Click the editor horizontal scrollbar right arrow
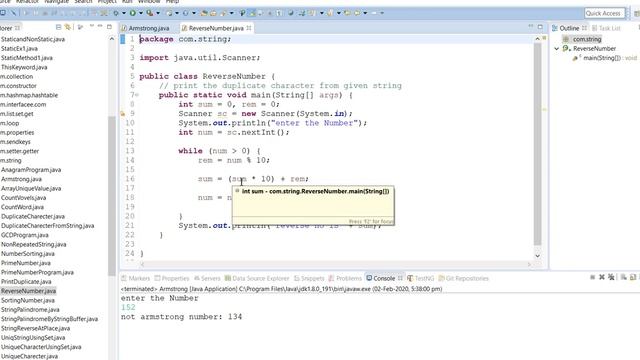 click(529, 264)
